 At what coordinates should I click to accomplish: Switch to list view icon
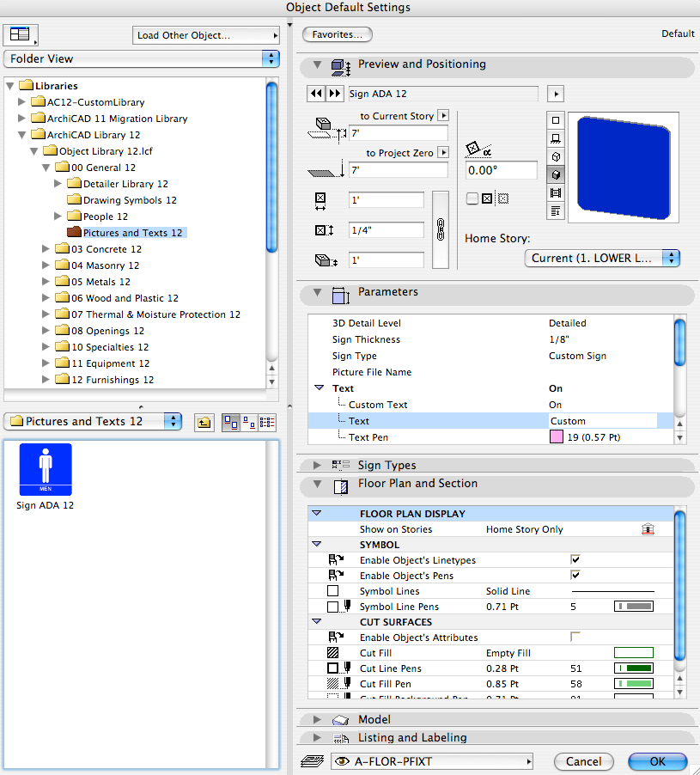pyautogui.click(x=267, y=423)
